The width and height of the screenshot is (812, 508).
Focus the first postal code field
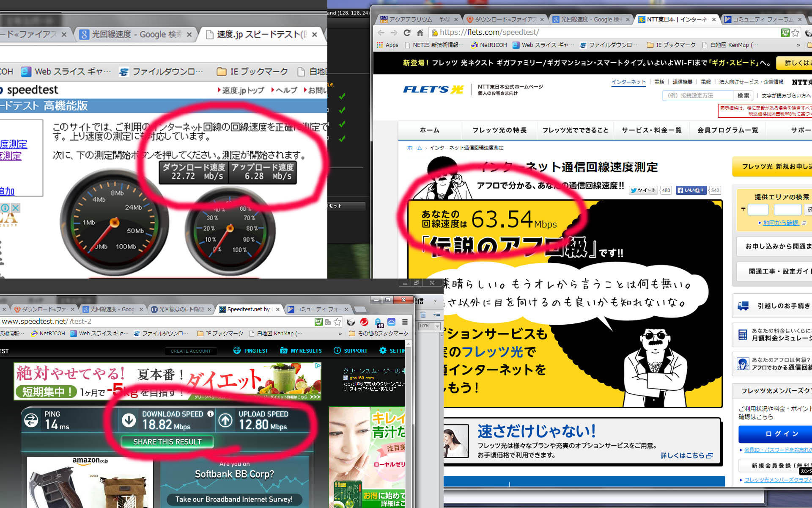coord(758,210)
